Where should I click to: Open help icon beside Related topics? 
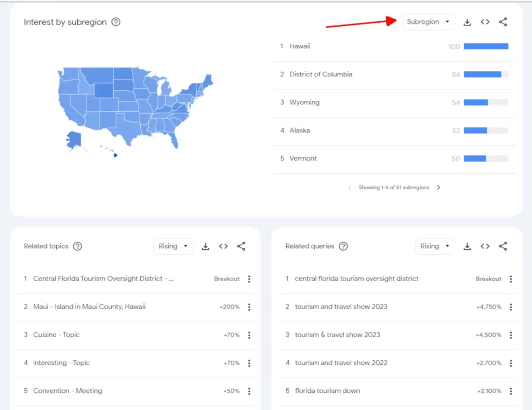click(x=77, y=246)
